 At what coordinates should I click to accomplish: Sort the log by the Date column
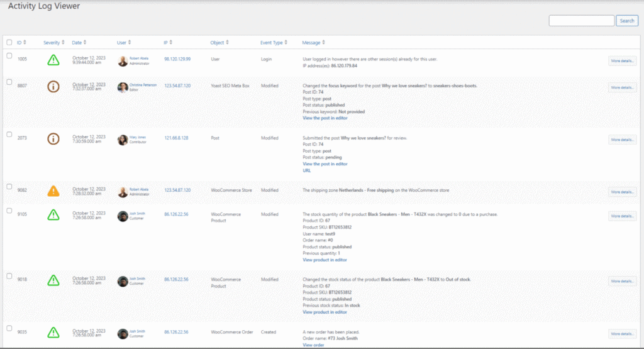79,43
